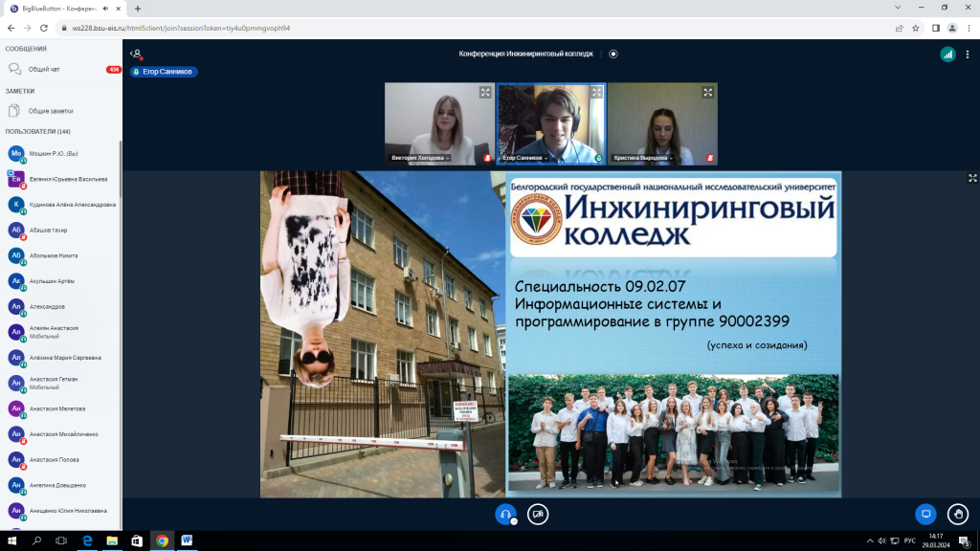Open the Общий чат public chat
The width and height of the screenshot is (980, 551).
coord(60,69)
